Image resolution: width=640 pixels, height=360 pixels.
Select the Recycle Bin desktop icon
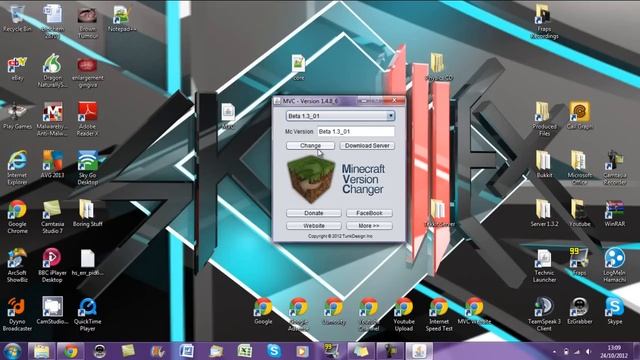click(x=17, y=18)
